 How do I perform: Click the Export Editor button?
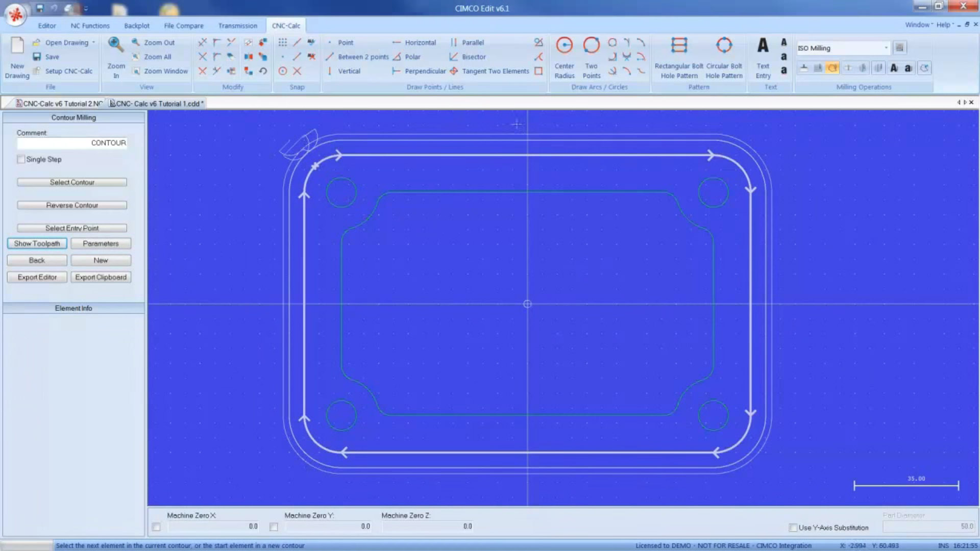[x=37, y=277]
